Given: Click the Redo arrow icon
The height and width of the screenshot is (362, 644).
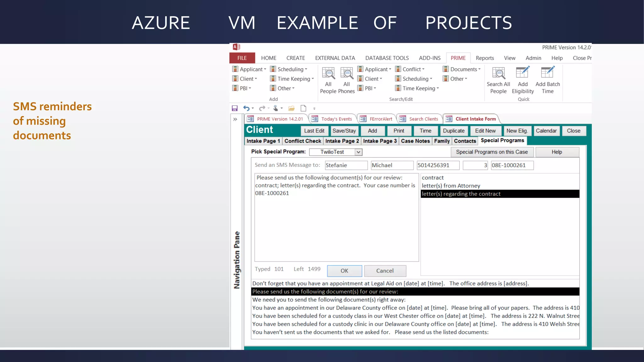Looking at the screenshot, I should (x=262, y=108).
